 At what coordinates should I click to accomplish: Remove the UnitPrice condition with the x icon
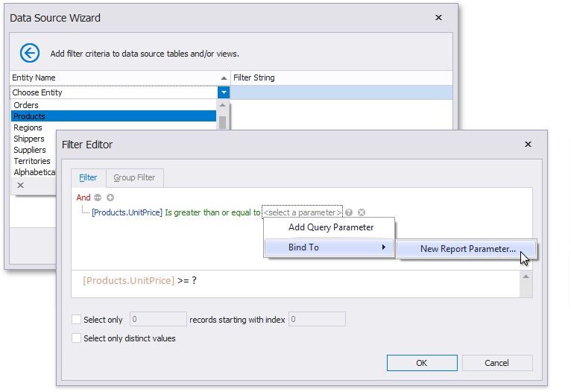(362, 212)
